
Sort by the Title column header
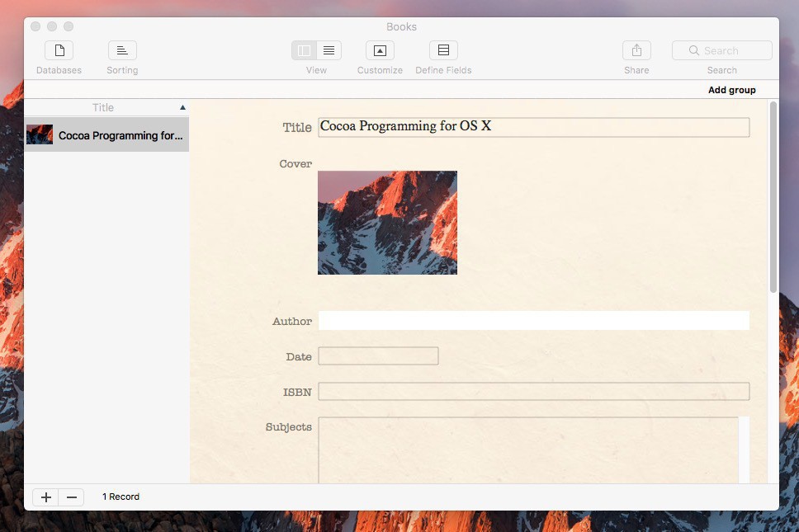click(x=106, y=107)
